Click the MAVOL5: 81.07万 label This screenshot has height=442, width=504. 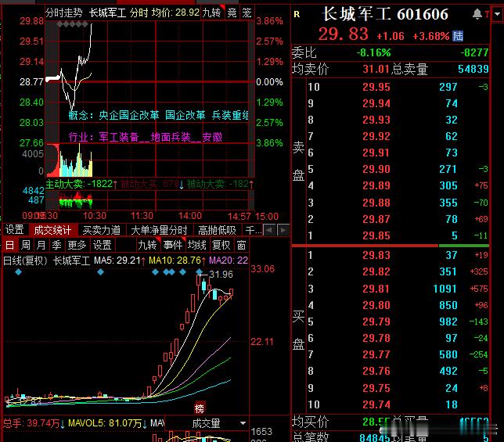(105, 423)
